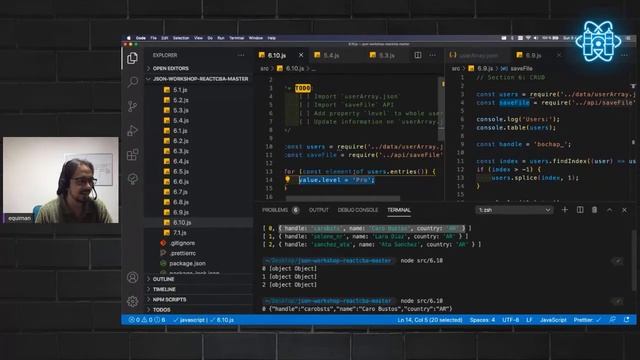Open the Terminal menu in menu bar
Viewport: 640px width, 360px height.
[236, 38]
